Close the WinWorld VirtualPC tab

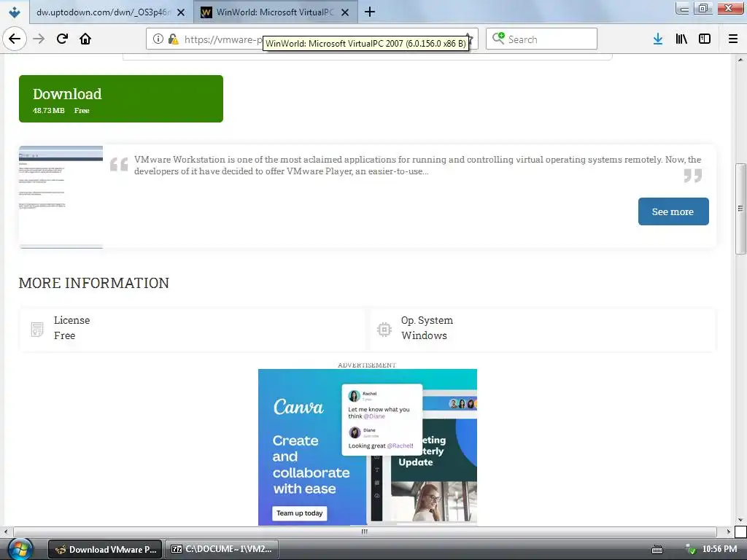345,12
